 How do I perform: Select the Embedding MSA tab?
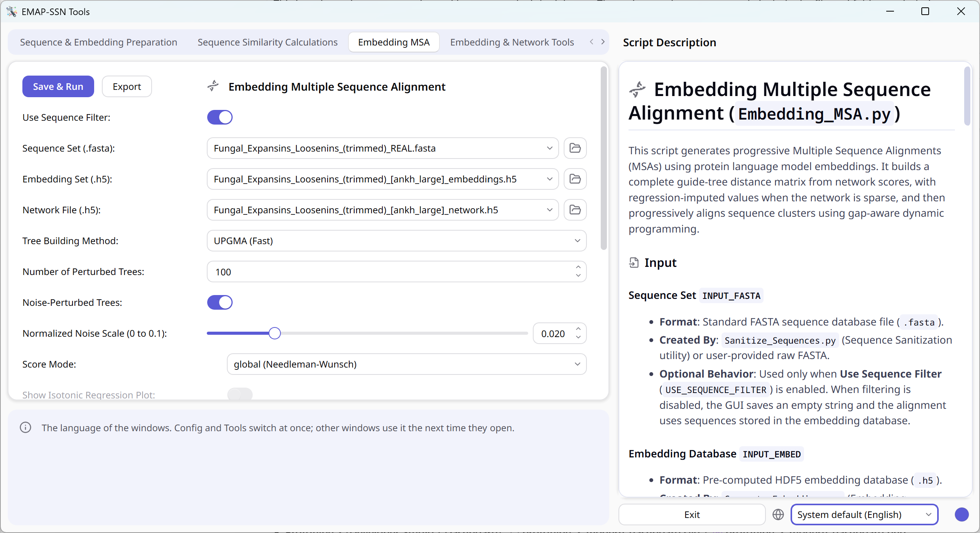(x=394, y=42)
